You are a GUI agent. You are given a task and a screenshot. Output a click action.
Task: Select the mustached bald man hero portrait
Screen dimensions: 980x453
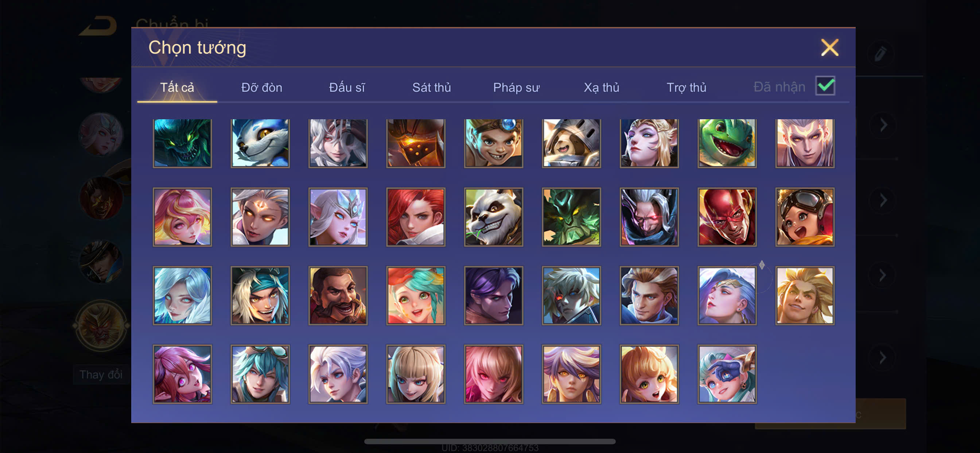pos(338,295)
